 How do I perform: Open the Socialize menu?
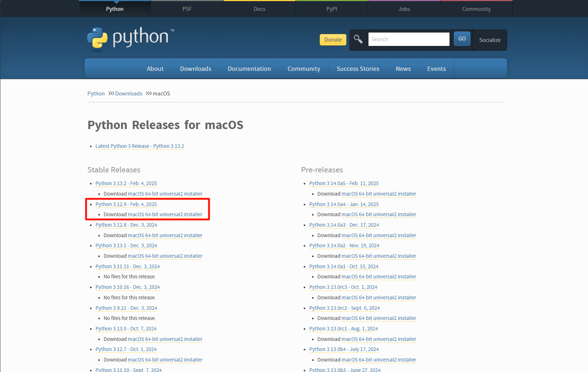490,40
